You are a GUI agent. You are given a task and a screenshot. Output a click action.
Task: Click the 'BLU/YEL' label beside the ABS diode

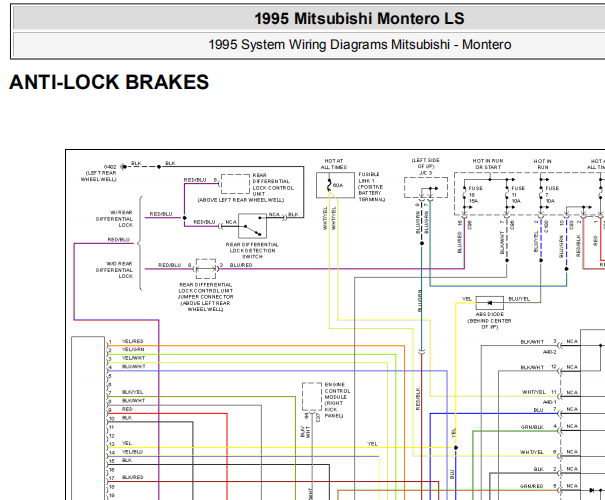tap(519, 299)
